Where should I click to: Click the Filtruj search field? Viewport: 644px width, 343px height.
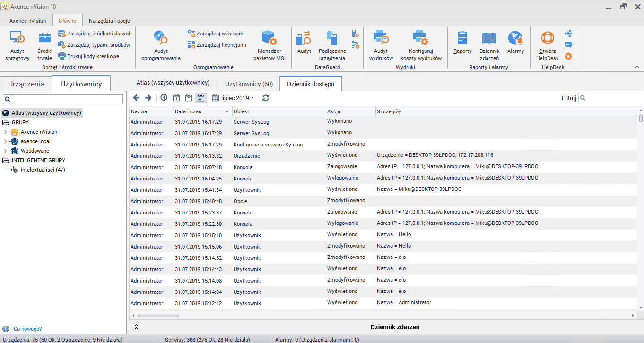click(613, 98)
